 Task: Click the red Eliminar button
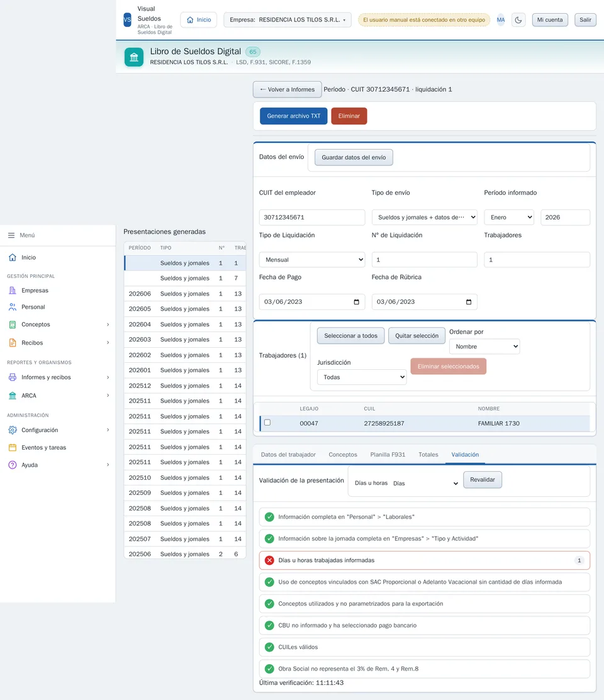pyautogui.click(x=349, y=116)
